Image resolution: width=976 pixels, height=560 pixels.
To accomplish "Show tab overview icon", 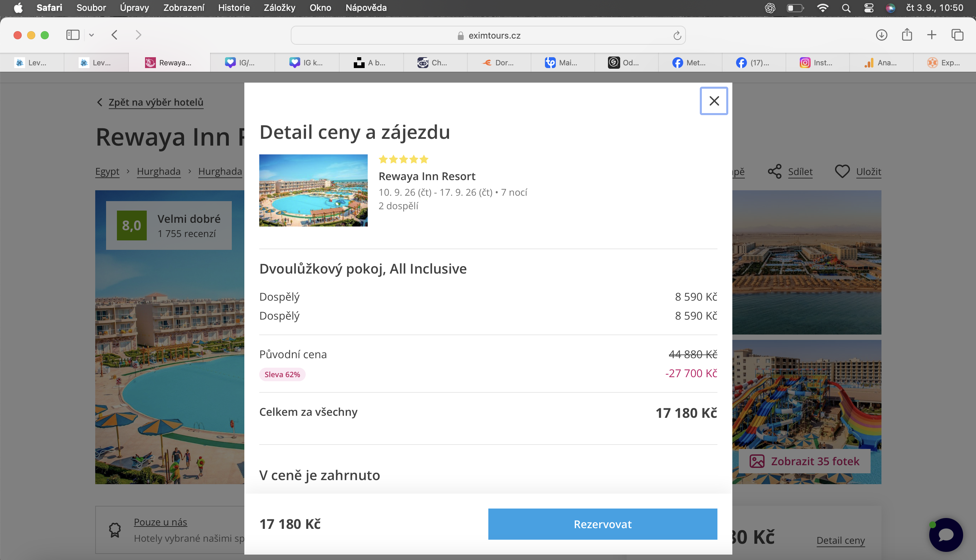I will click(957, 35).
